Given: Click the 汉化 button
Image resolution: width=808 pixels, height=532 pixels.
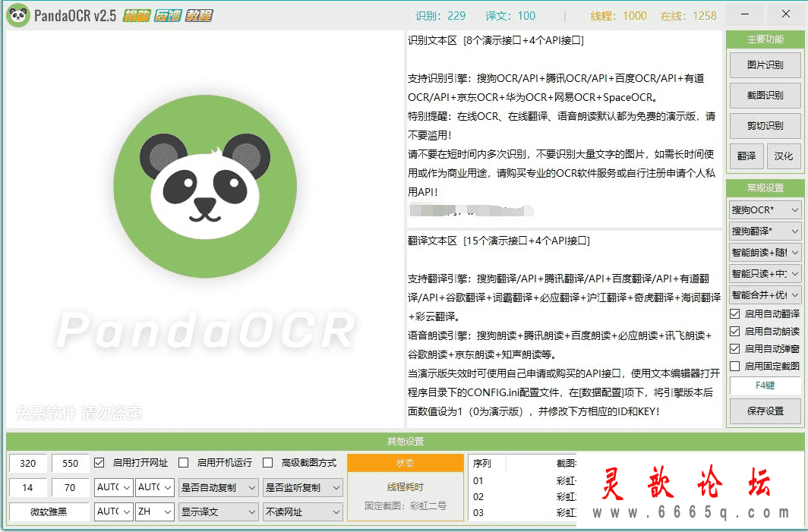Looking at the screenshot, I should [x=783, y=156].
